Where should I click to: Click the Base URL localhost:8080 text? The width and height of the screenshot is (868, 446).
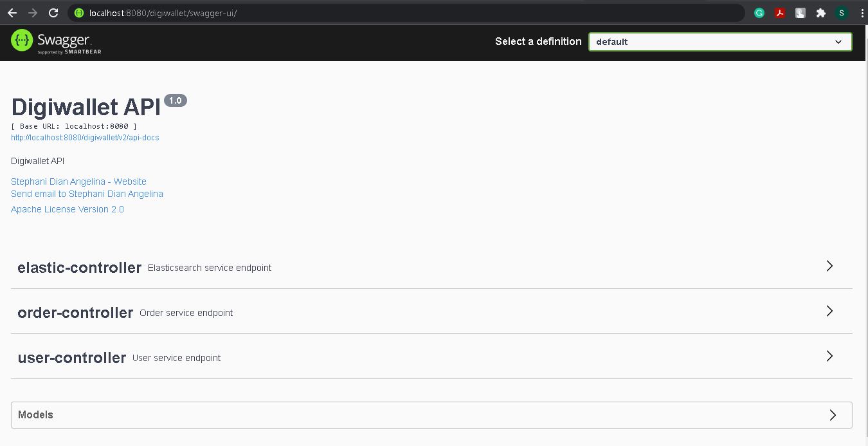(x=74, y=126)
